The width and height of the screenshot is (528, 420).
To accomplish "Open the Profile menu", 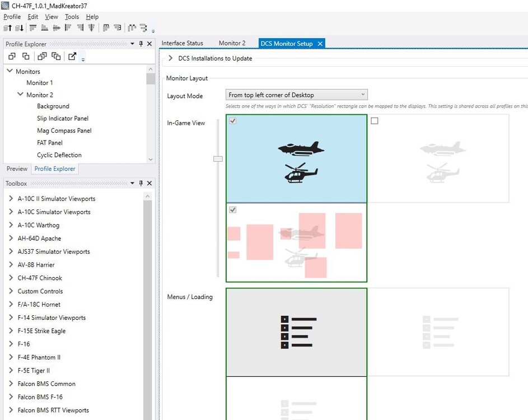I will click(12, 16).
